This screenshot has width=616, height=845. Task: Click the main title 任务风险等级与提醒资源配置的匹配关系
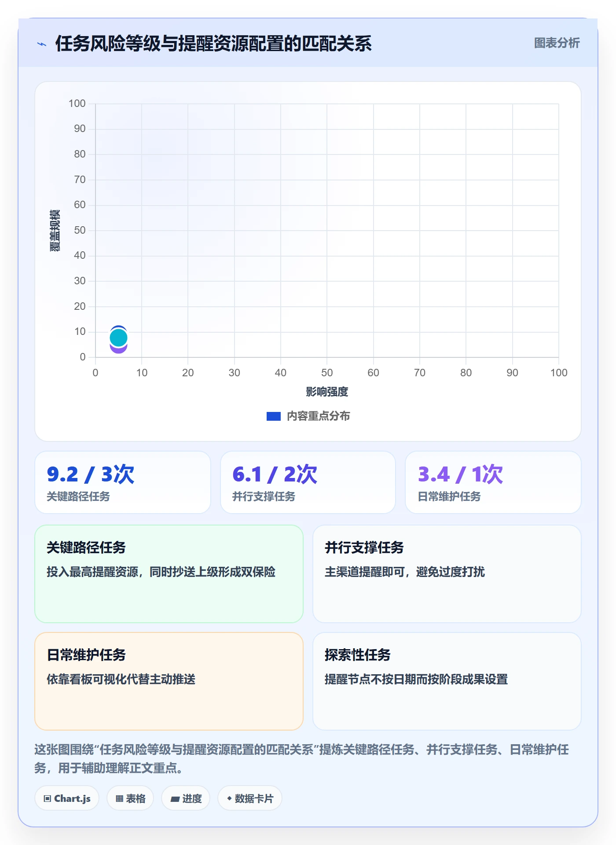pos(213,44)
